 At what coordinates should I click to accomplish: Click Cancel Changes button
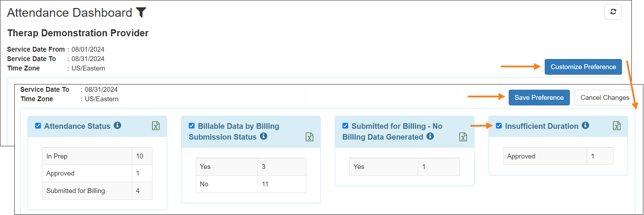604,98
